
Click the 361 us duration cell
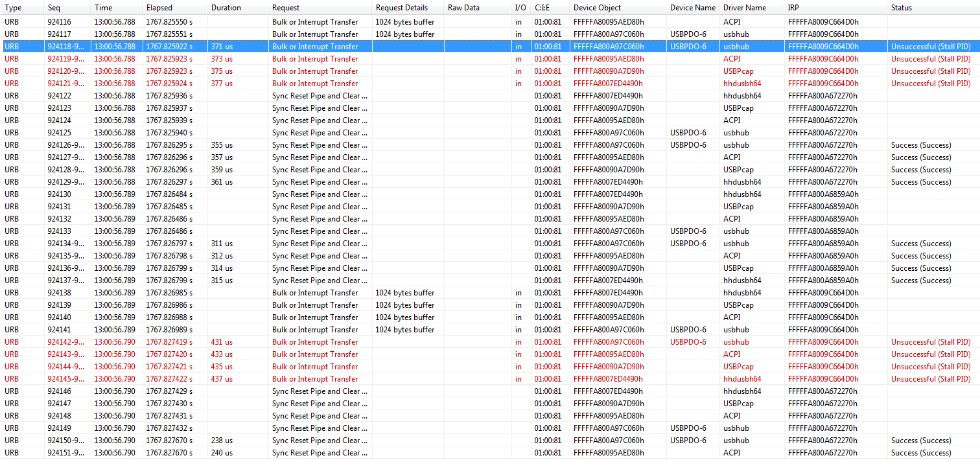[238, 182]
